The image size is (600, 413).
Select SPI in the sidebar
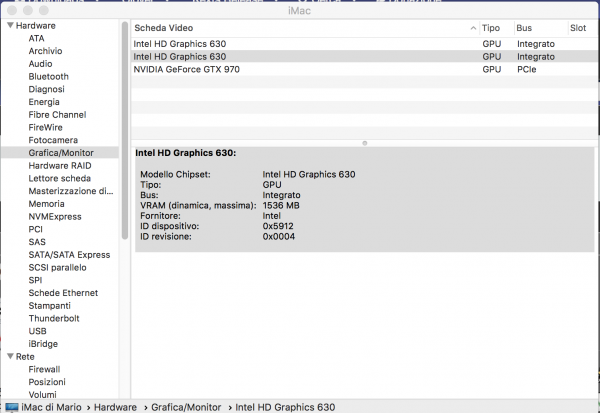pyautogui.click(x=35, y=280)
